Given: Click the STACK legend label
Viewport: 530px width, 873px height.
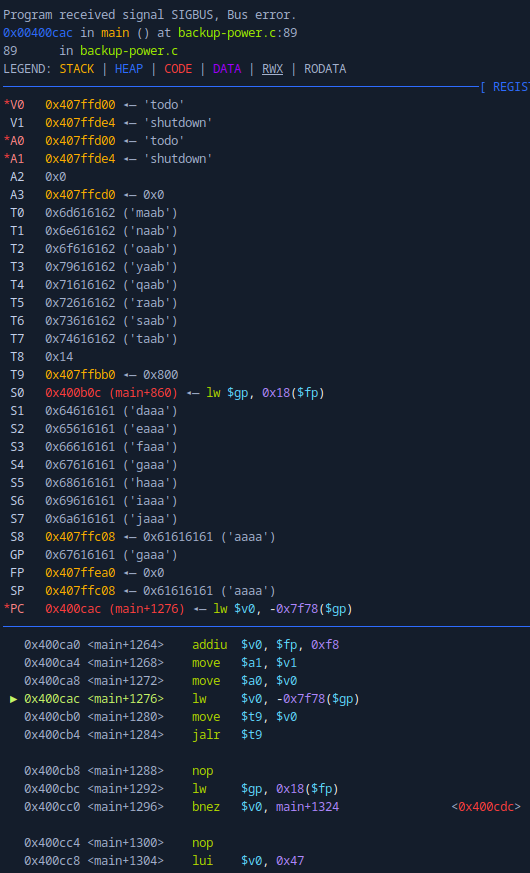Looking at the screenshot, I should tap(77, 69).
